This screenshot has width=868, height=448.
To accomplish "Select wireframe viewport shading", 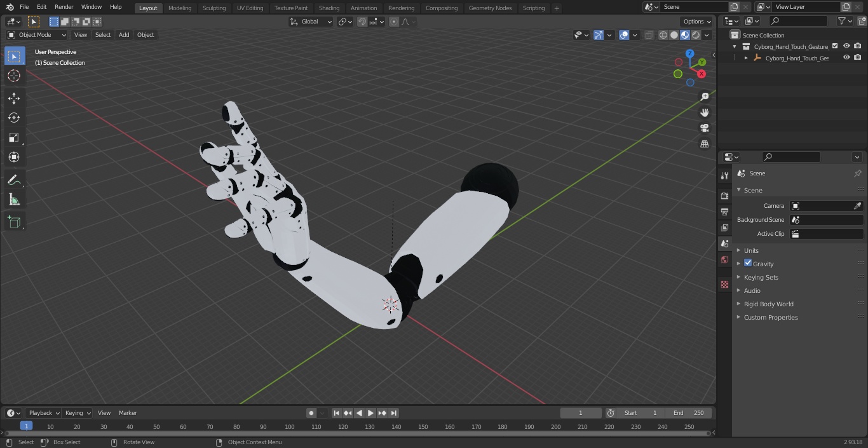I will pos(663,35).
